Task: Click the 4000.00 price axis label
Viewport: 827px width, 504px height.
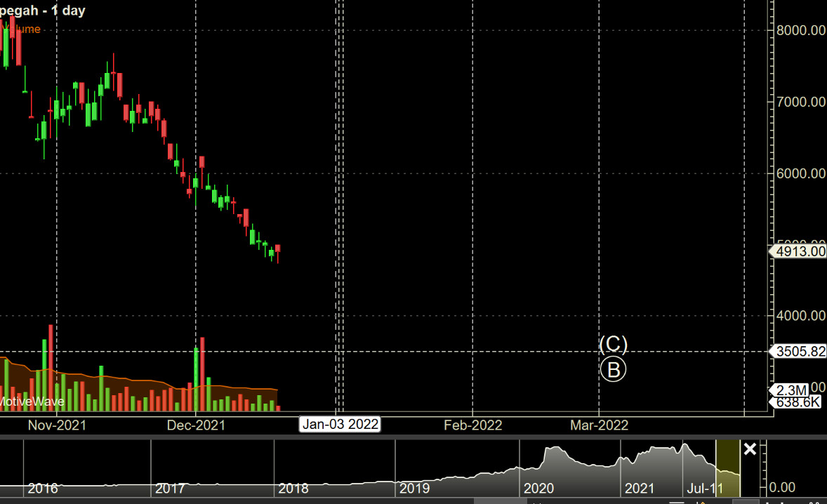Action: 801,316
